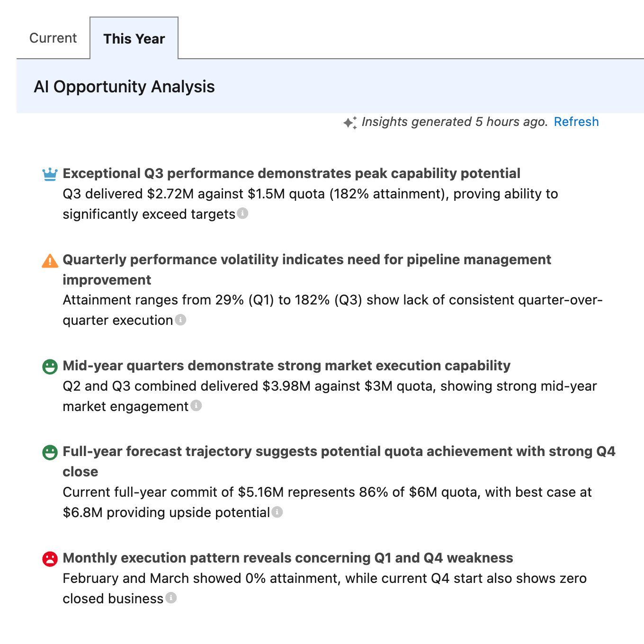Click the red sad face icon
The height and width of the screenshot is (644, 644).
[x=50, y=559]
